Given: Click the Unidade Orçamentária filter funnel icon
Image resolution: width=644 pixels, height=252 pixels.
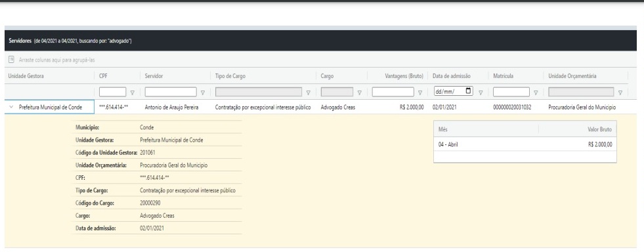Looking at the screenshot, I should tap(620, 93).
